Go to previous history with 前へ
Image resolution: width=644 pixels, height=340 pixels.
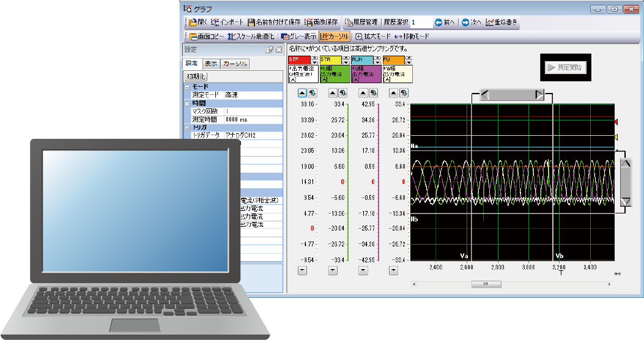445,23
